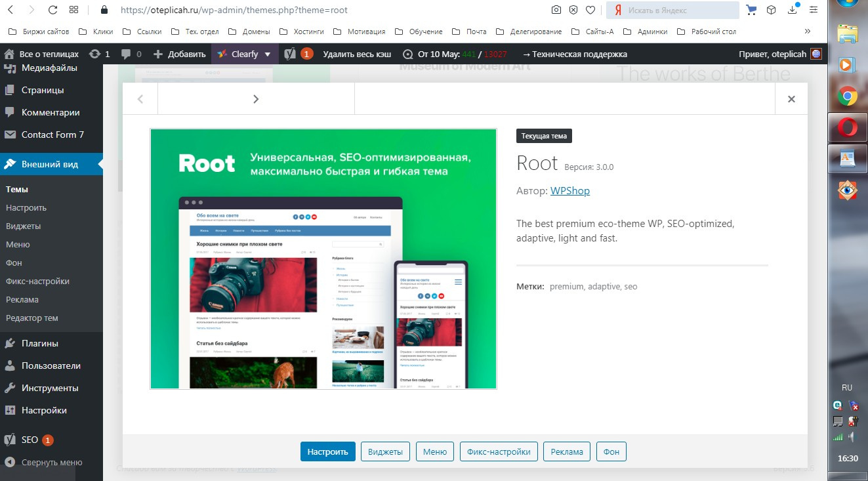Viewport: 868px width, 481px height.
Task: Open Windows Explorer folder in the taskbar
Action: point(848,33)
